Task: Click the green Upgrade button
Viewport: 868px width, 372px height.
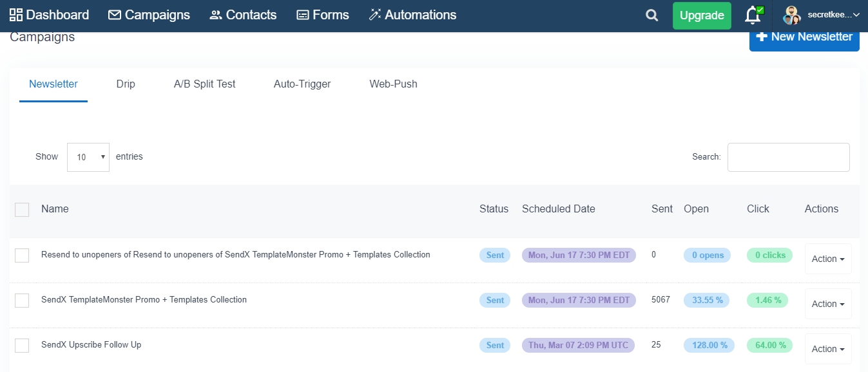Action: point(702,15)
